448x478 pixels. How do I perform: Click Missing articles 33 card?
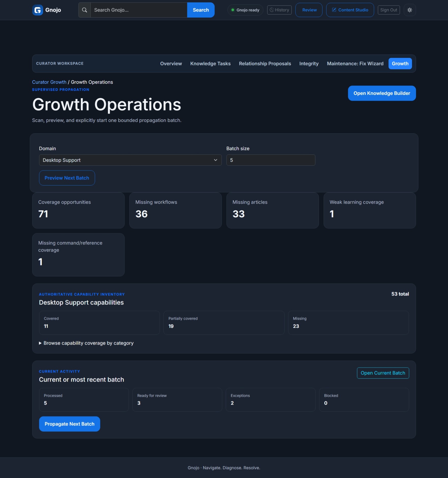pyautogui.click(x=272, y=210)
